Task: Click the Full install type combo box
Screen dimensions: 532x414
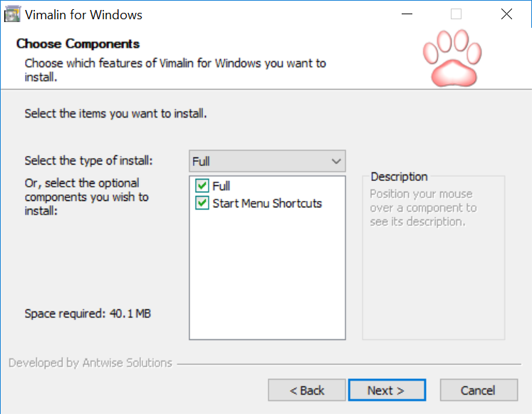Action: pyautogui.click(x=267, y=161)
